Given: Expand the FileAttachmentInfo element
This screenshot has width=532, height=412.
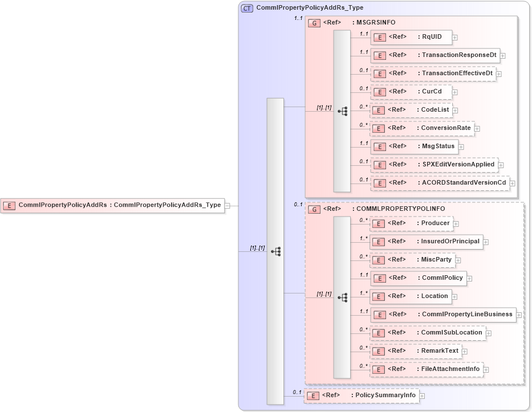Looking at the screenshot, I should click(485, 369).
